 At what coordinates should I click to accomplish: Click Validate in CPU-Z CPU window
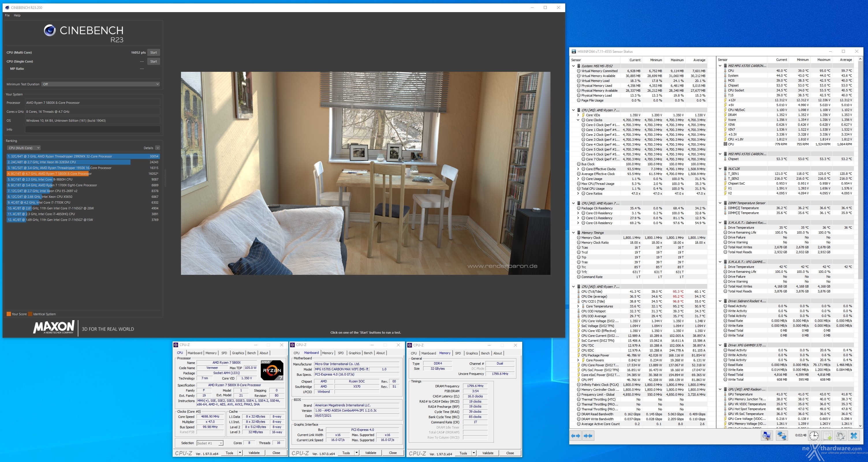pyautogui.click(x=254, y=453)
